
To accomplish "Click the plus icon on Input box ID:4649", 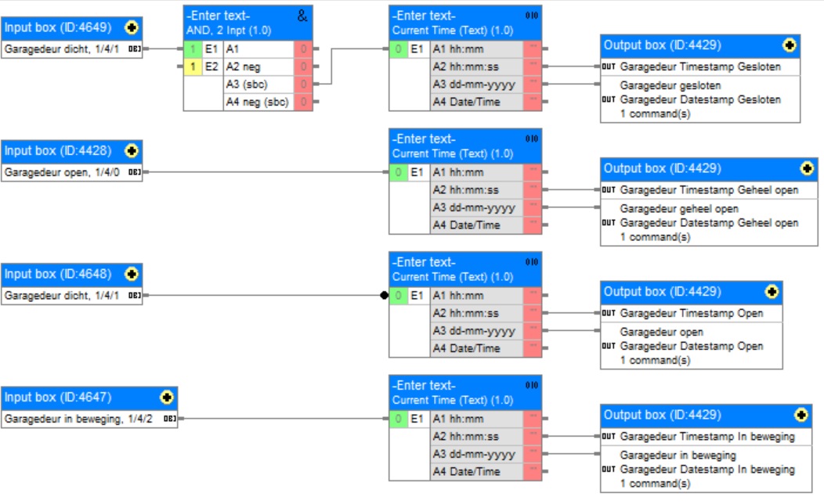I will point(131,28).
